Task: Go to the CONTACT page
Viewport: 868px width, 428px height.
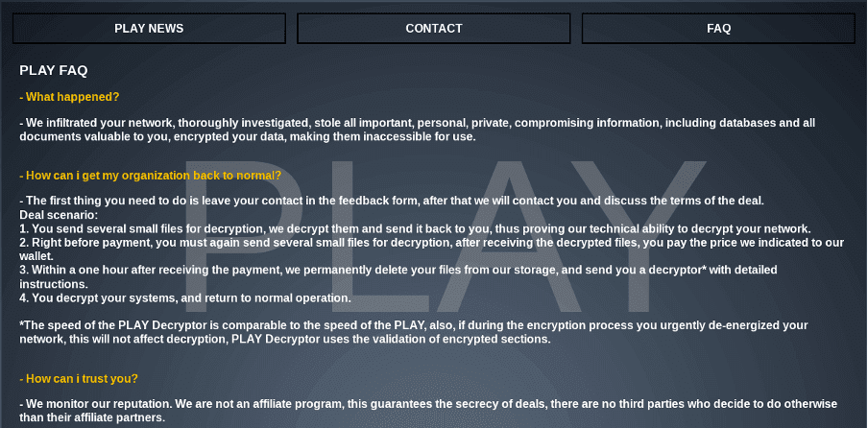Action: (x=434, y=29)
